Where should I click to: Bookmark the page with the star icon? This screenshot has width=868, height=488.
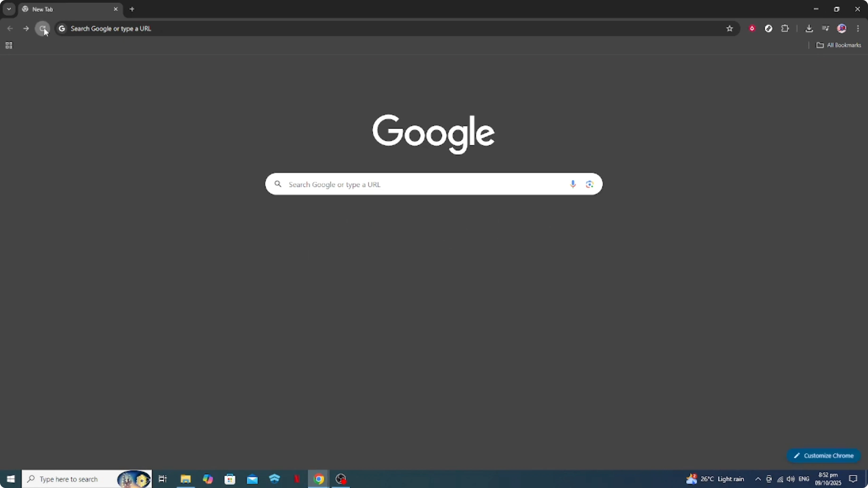pos(730,29)
